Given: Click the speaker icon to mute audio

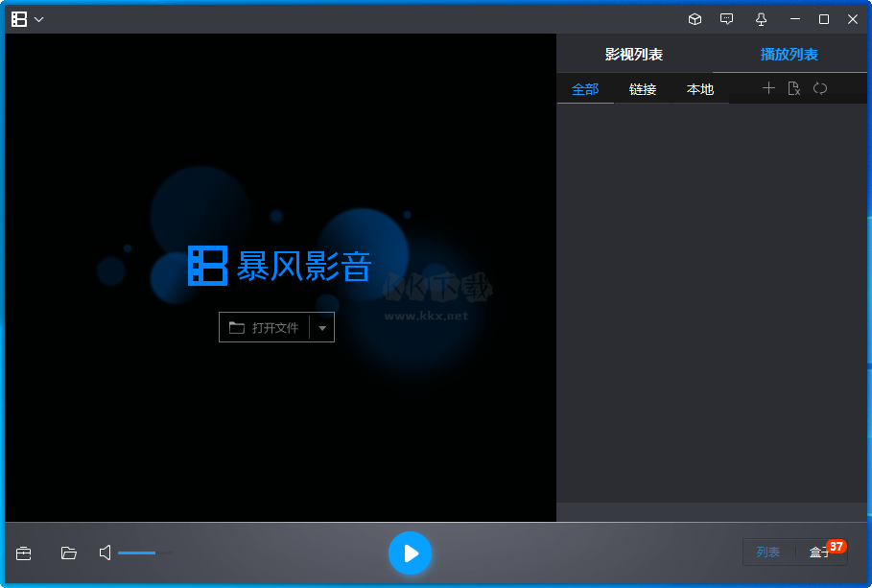Looking at the screenshot, I should click(x=104, y=553).
